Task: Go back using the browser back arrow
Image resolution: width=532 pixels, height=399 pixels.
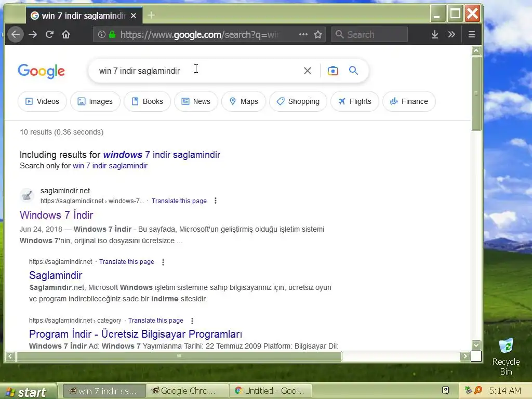Action: (x=15, y=34)
